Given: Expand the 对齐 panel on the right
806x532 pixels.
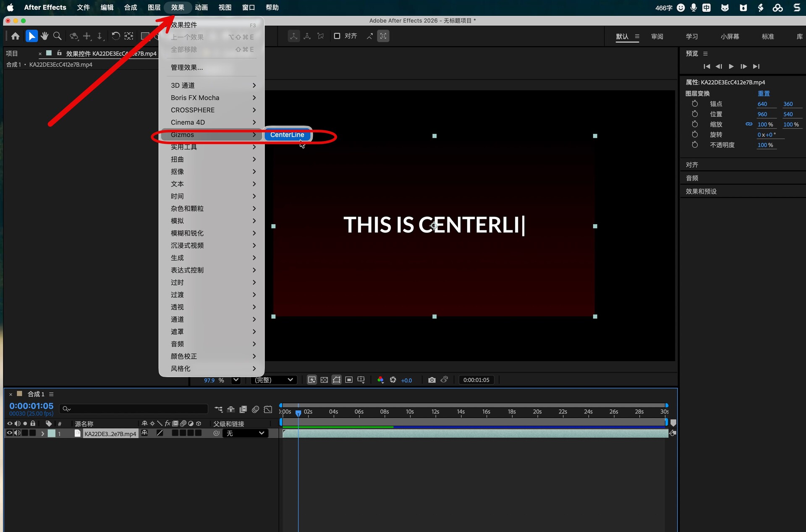Looking at the screenshot, I should pos(692,165).
